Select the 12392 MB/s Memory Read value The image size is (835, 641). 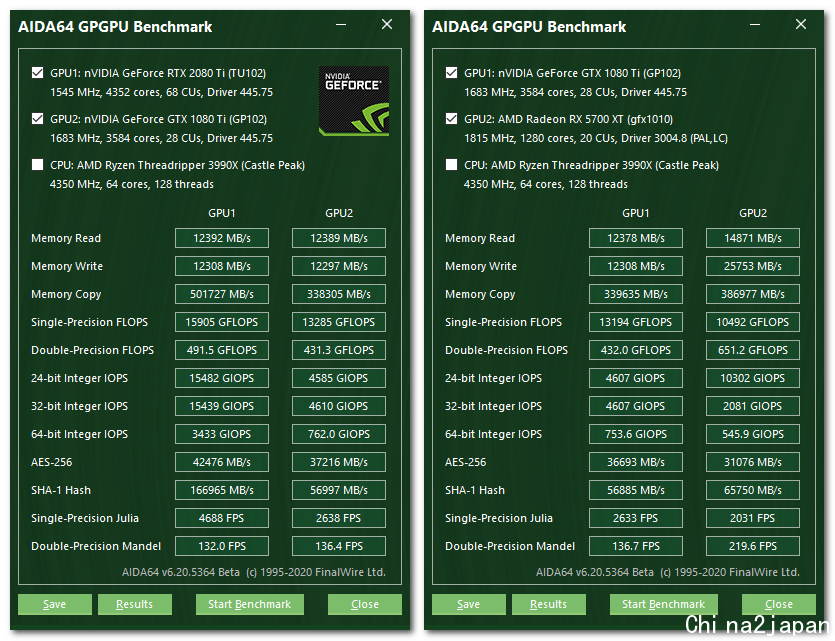222,238
